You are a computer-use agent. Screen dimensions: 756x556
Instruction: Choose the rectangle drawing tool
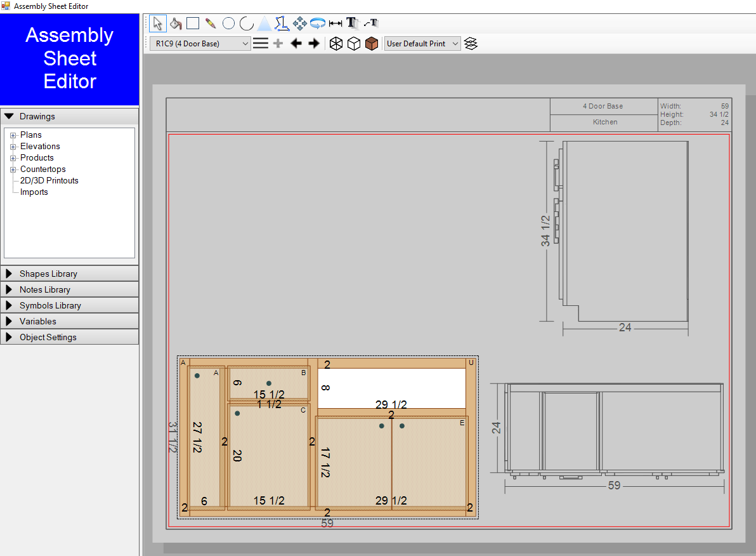tap(193, 23)
